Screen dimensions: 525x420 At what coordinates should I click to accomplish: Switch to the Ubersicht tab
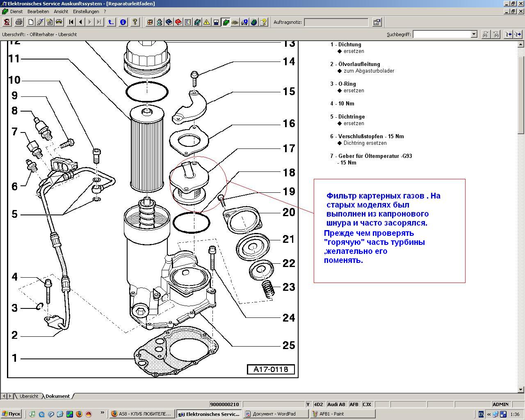pyautogui.click(x=29, y=396)
